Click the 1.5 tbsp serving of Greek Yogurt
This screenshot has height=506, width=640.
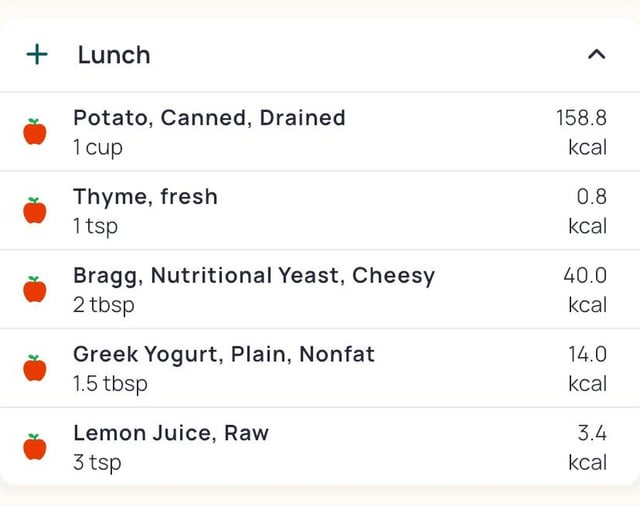point(110,383)
